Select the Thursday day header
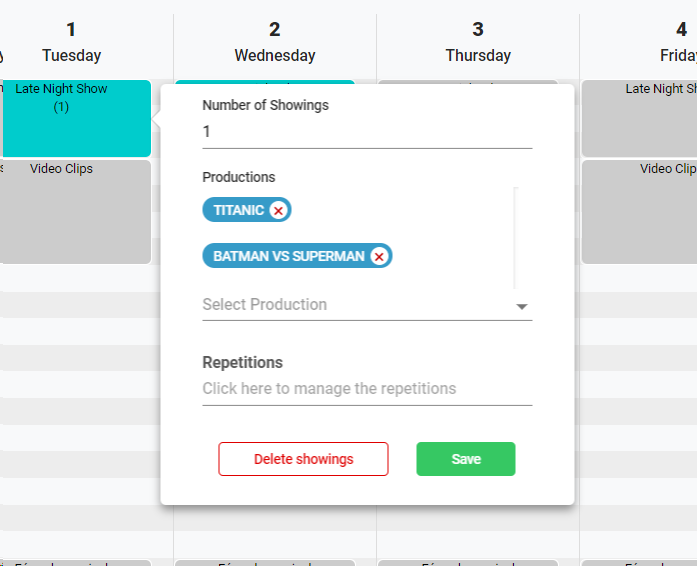 tap(478, 42)
